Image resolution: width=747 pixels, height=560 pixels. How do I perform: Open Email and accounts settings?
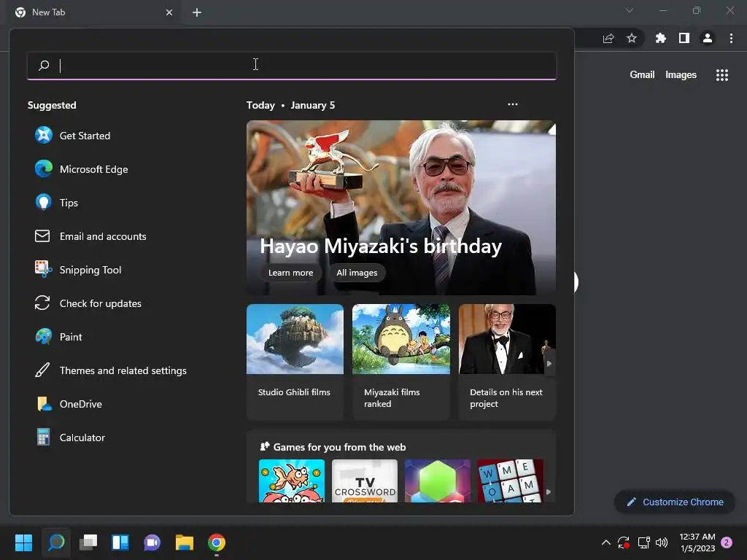point(90,236)
